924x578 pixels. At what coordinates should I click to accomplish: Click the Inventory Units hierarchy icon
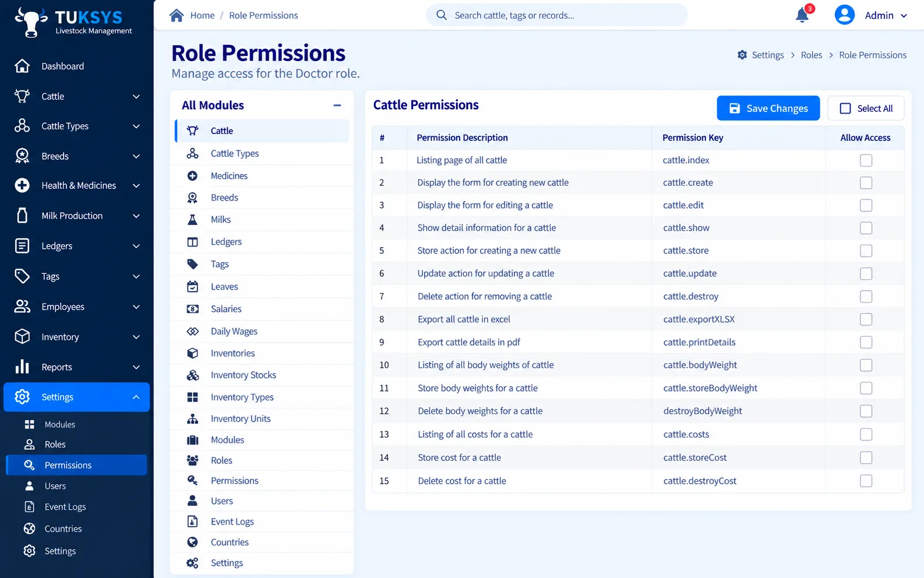pos(192,419)
